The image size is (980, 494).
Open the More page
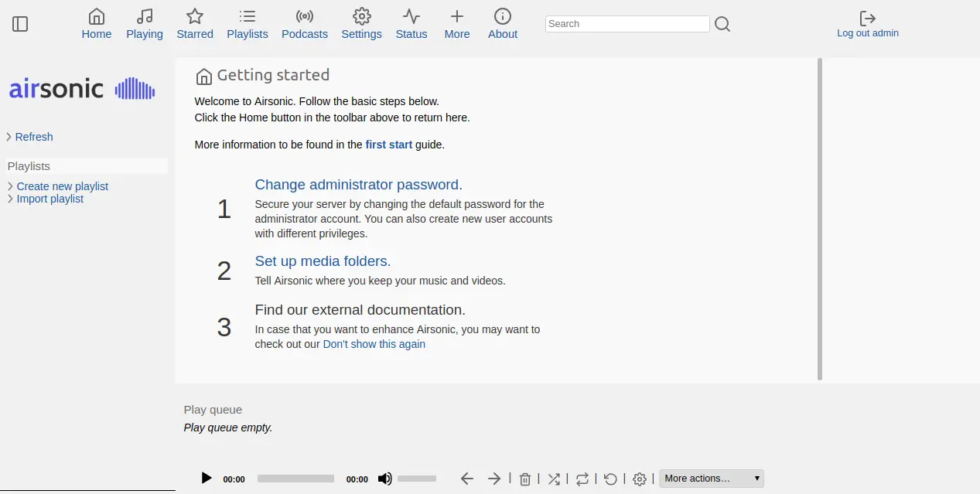click(x=457, y=24)
